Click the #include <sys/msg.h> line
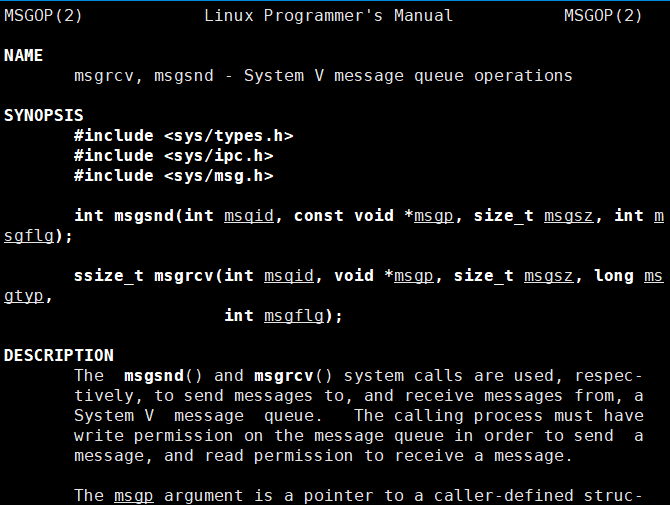 [x=174, y=176]
